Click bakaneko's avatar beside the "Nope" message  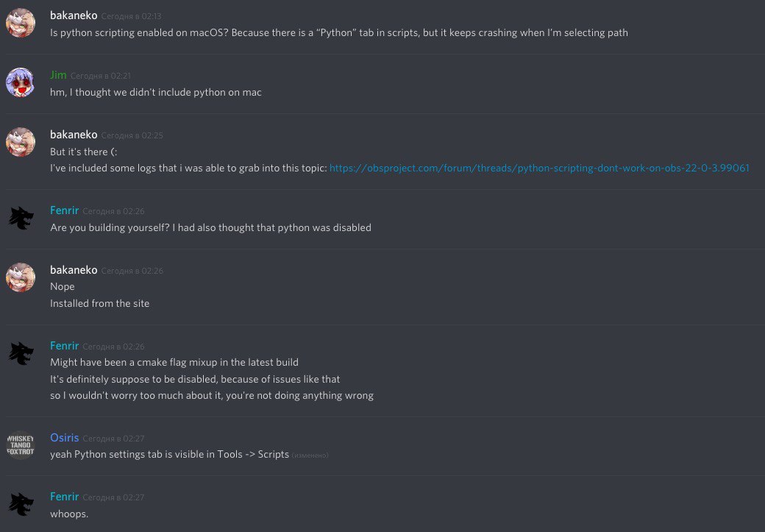click(21, 278)
